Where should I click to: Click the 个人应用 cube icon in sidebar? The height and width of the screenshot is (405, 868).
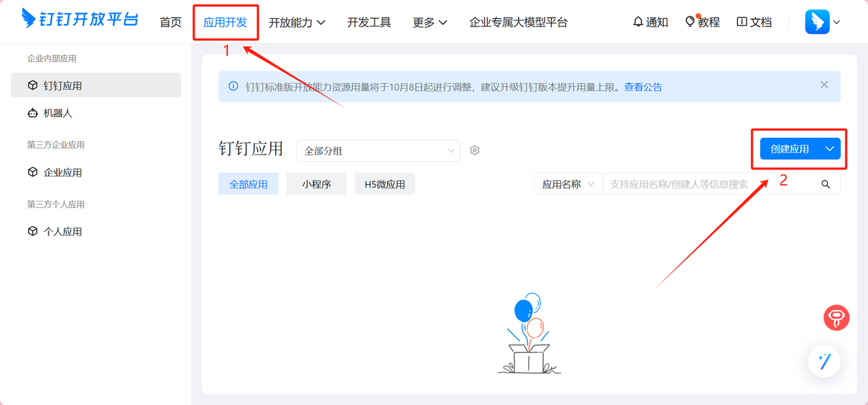coord(33,231)
